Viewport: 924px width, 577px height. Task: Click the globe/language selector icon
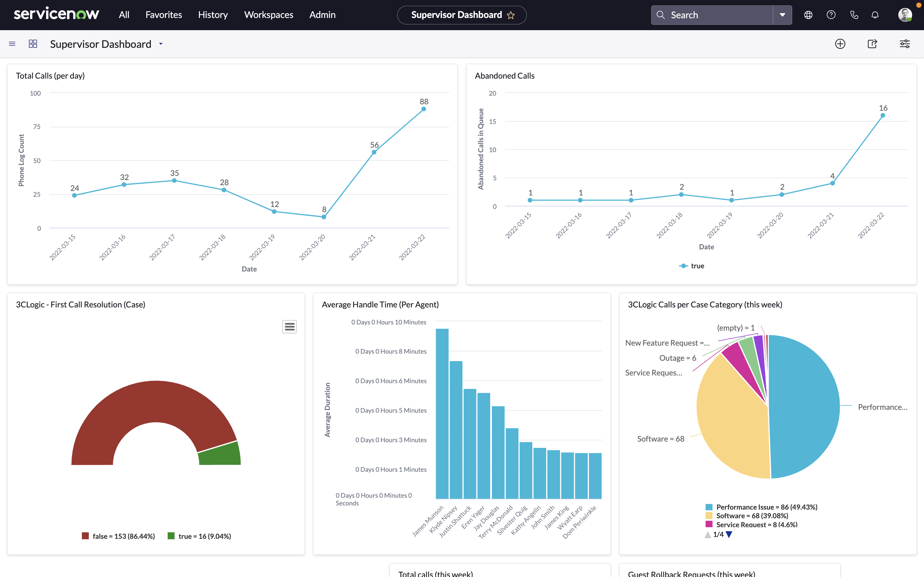pos(809,15)
